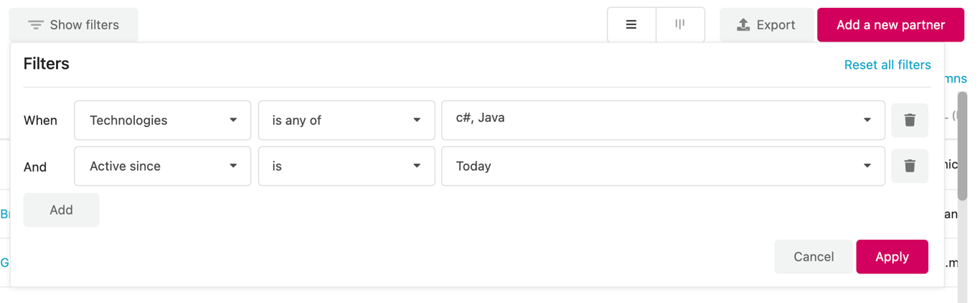The image size is (980, 303).
Task: Click Reset all filters link
Action: coord(887,65)
